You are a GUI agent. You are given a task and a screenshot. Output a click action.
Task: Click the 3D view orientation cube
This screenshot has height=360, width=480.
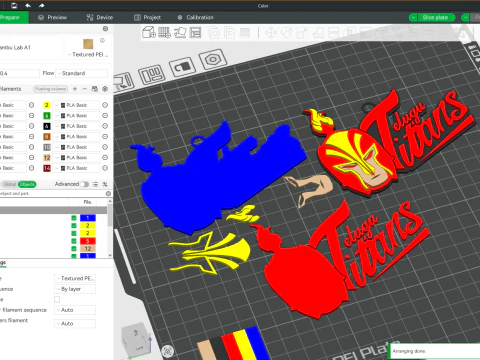136,340
